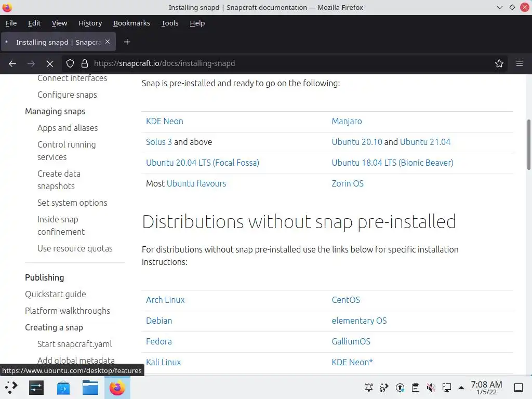
Task: Open the tracking protection shield icon
Action: 70,63
